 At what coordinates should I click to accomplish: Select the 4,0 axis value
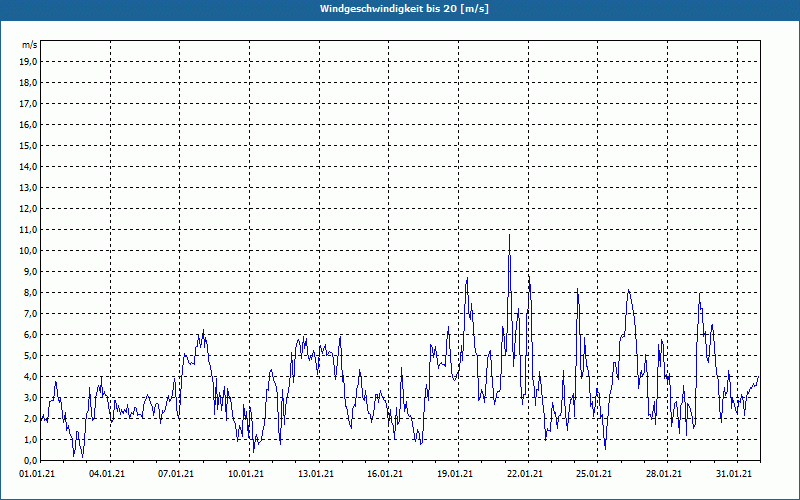[30, 377]
